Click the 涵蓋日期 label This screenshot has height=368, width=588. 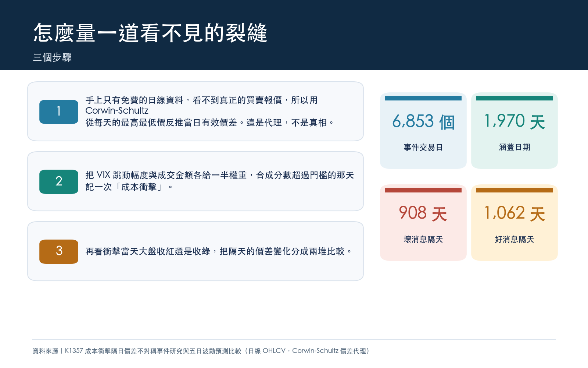pyautogui.click(x=514, y=147)
